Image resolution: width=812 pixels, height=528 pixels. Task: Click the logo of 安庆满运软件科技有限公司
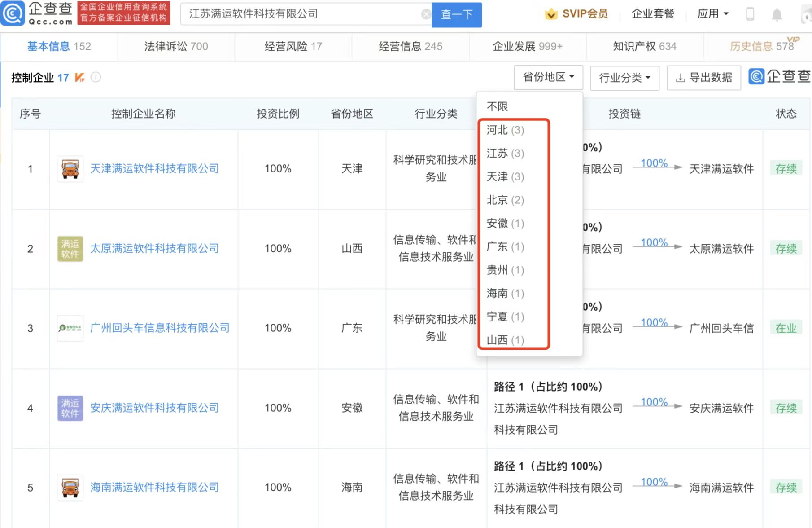70,408
